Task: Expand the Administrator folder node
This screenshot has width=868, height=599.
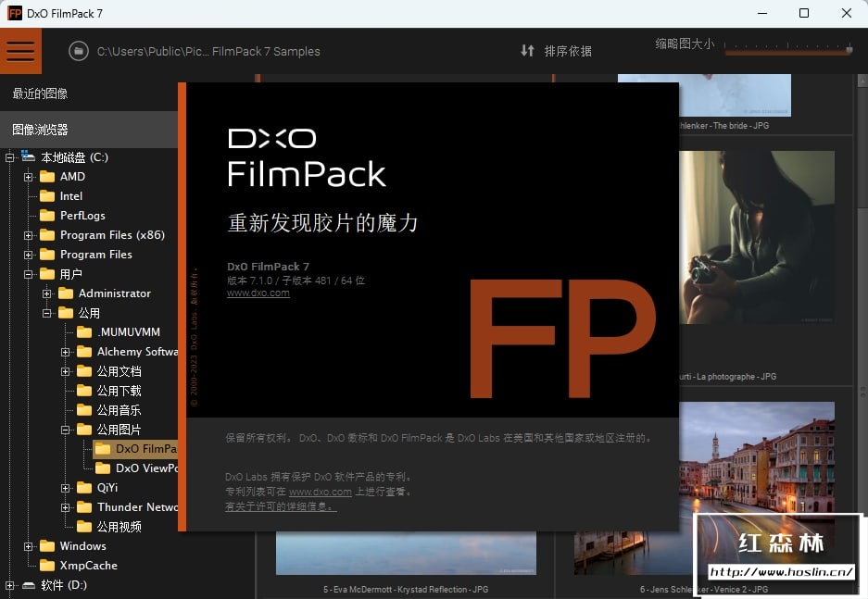Action: tap(47, 293)
